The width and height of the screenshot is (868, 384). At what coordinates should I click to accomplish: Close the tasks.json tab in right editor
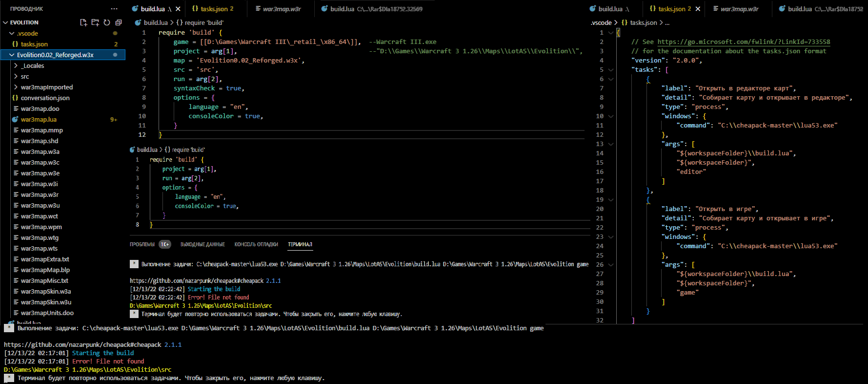tap(698, 9)
